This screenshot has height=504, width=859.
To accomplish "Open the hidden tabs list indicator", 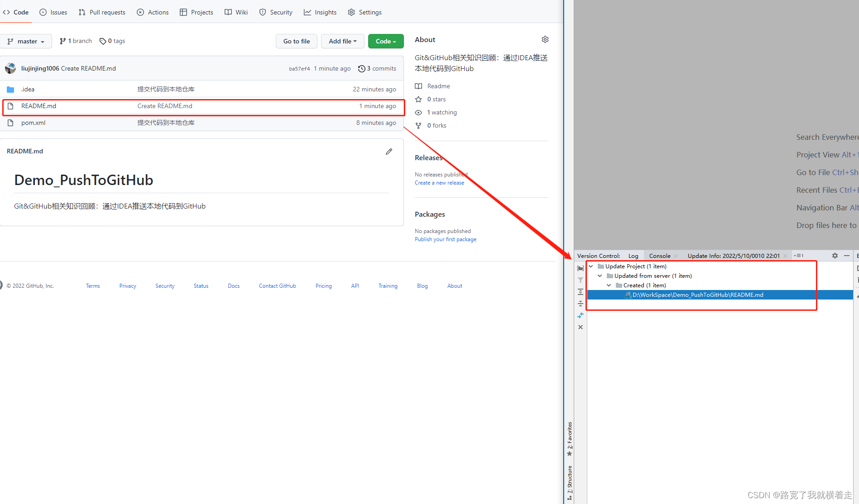I will [x=799, y=256].
